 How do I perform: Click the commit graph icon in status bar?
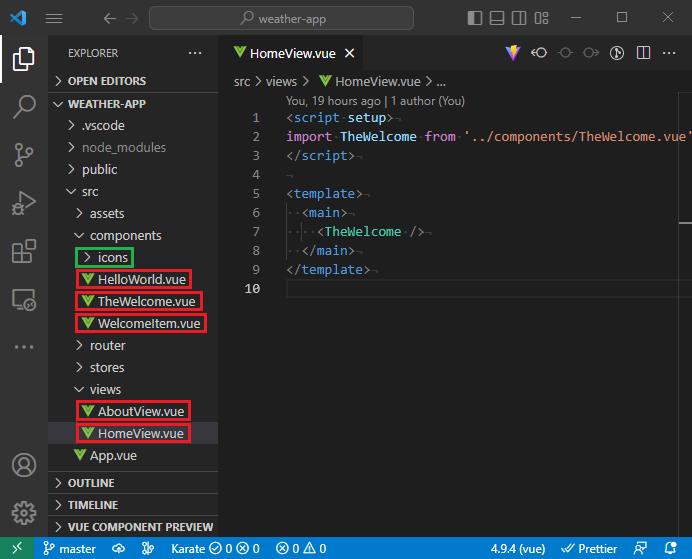coord(148,548)
